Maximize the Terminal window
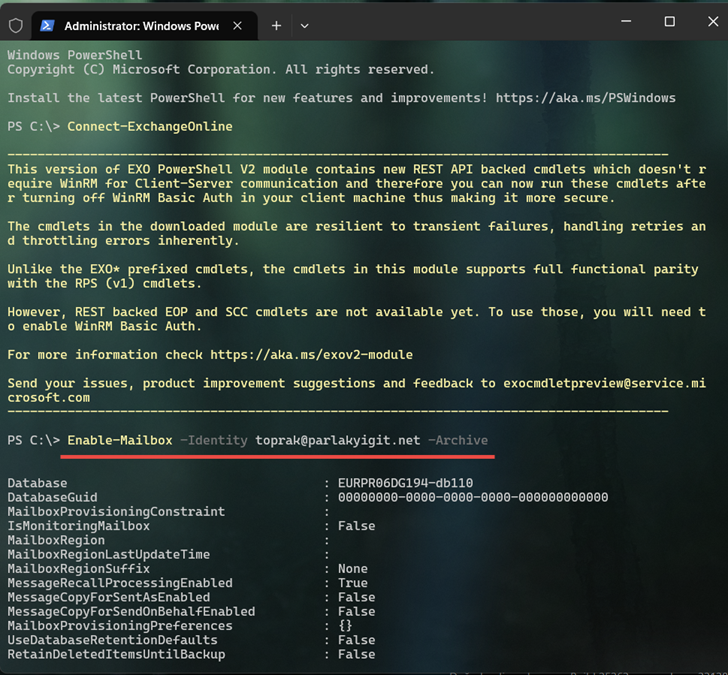The height and width of the screenshot is (675, 728). (670, 21)
